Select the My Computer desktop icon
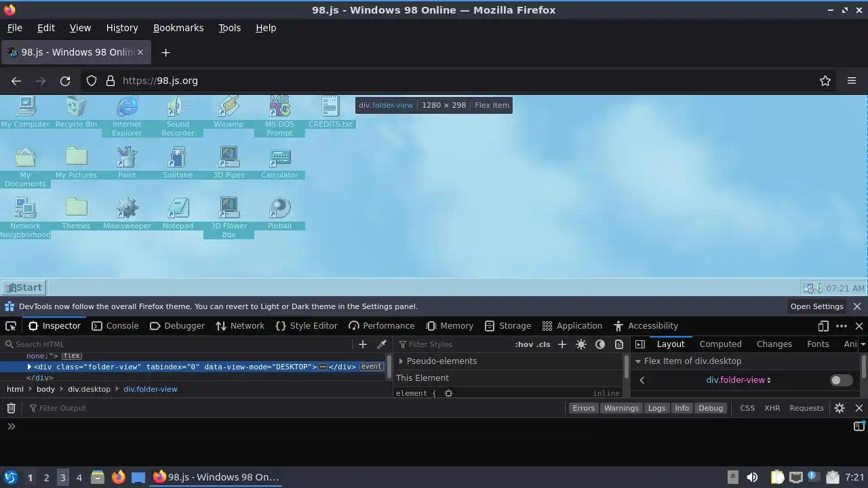 [x=25, y=112]
